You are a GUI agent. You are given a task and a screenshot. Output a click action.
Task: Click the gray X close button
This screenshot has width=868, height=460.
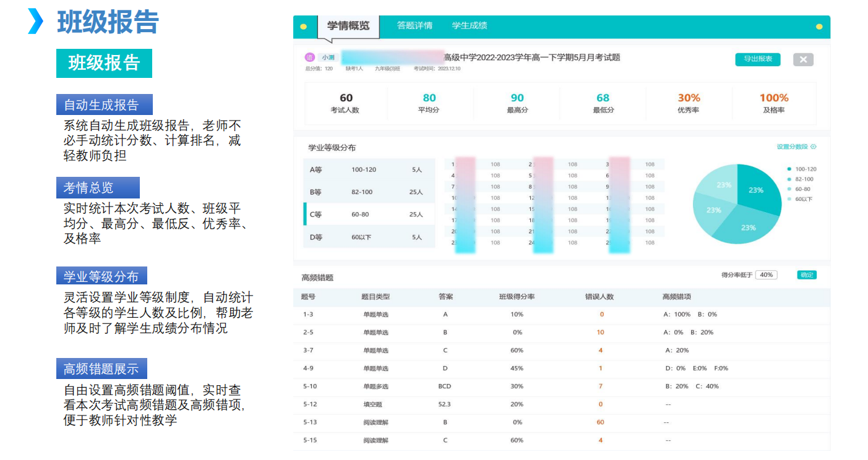pos(803,59)
